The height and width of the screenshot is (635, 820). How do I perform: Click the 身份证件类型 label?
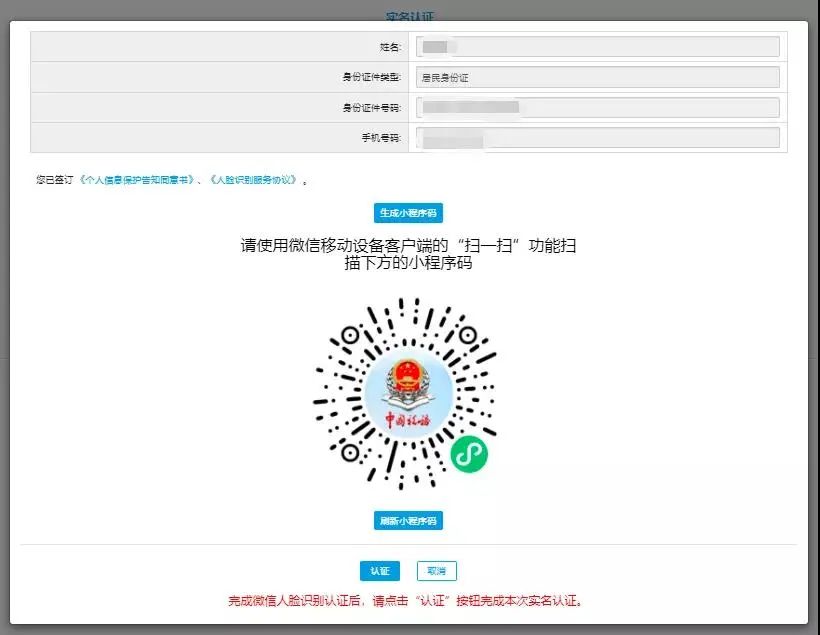[x=372, y=77]
